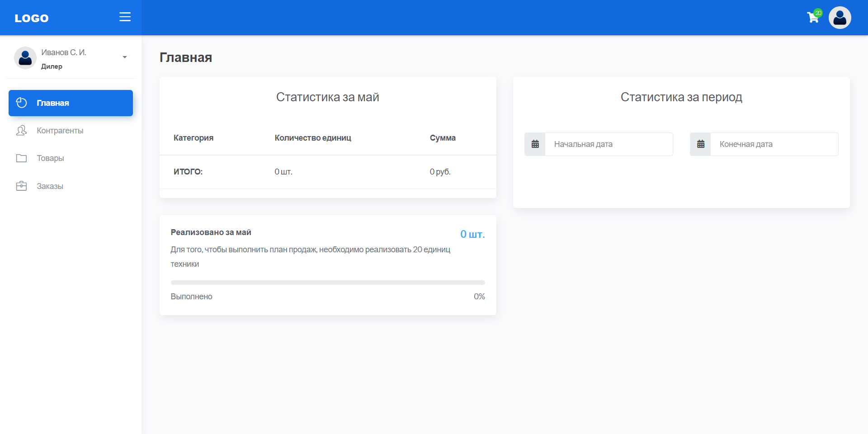Open the Заказы menu item
The height and width of the screenshot is (434, 868).
pyautogui.click(x=50, y=186)
